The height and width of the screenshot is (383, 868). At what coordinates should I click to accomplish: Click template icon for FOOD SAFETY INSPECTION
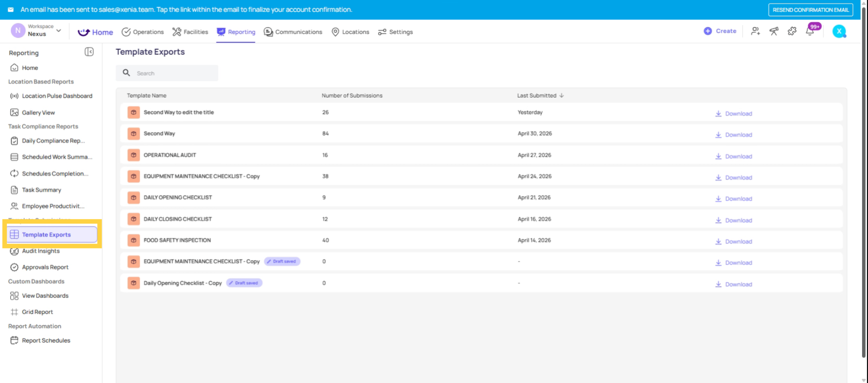click(133, 240)
